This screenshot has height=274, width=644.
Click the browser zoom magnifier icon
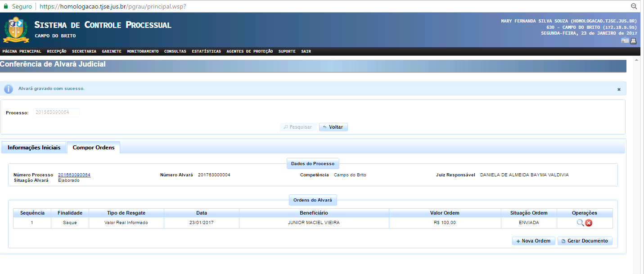(x=634, y=6)
